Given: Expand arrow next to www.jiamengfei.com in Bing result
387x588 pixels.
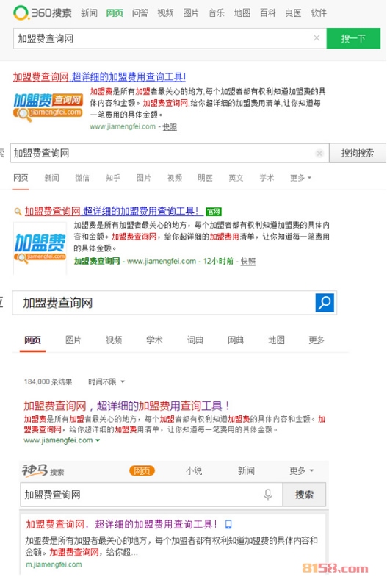Looking at the screenshot, I should tap(98, 440).
